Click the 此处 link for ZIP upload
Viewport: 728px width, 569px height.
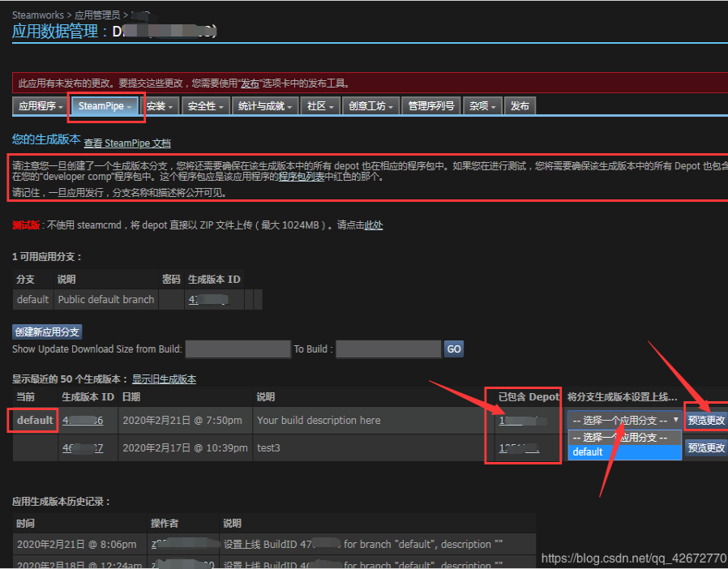(374, 225)
